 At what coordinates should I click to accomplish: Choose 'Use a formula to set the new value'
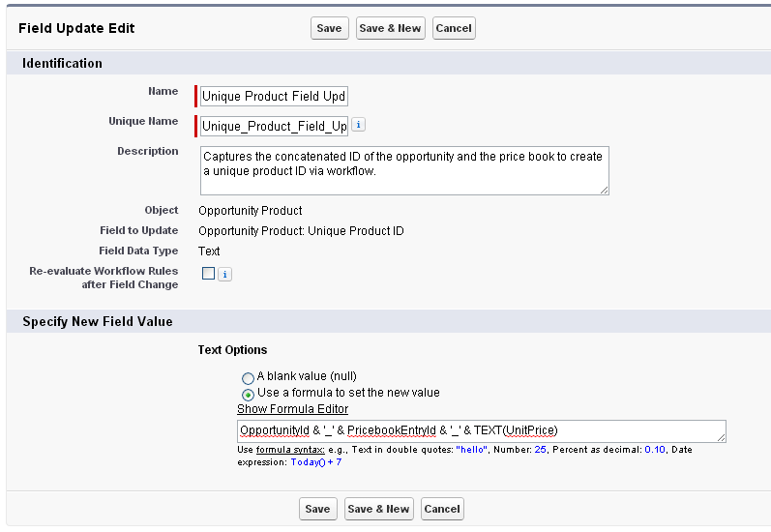point(249,394)
